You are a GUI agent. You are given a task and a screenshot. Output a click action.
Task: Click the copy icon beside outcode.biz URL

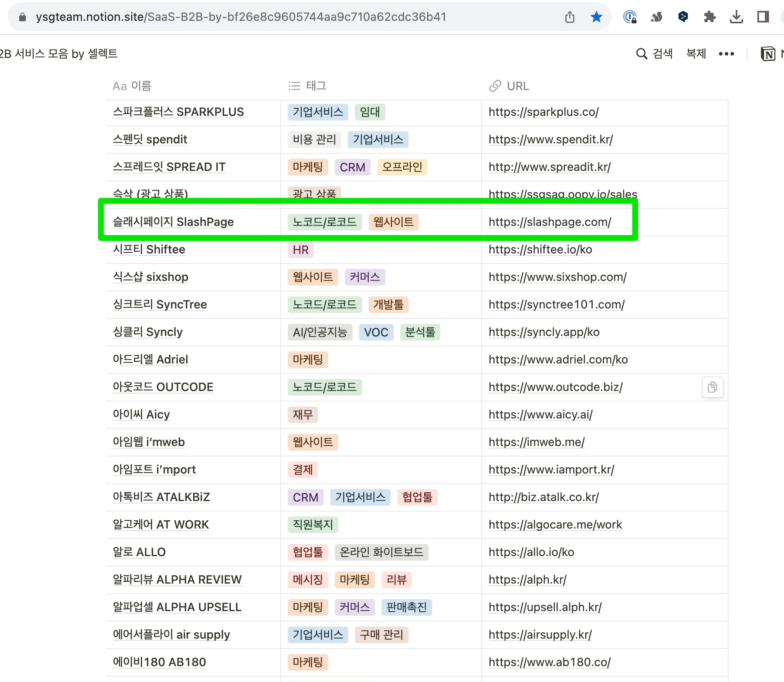(x=712, y=387)
